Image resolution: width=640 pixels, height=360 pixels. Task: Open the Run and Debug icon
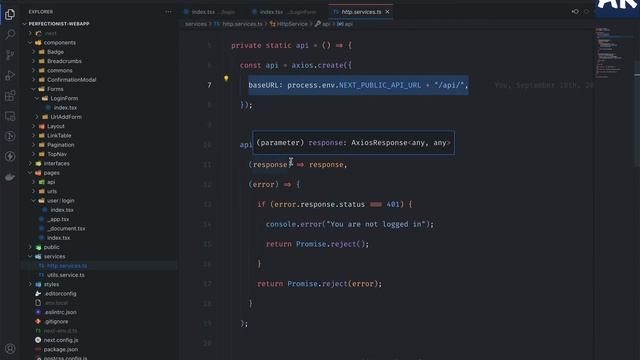click(10, 75)
